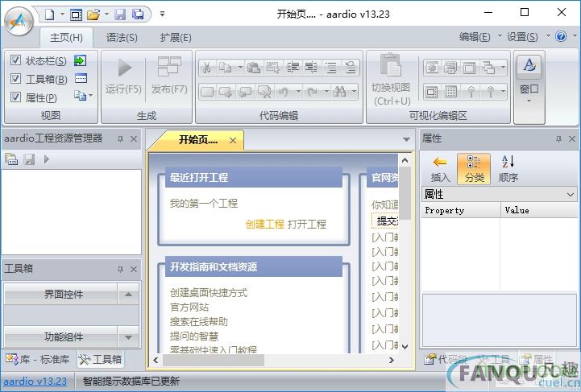581x392 pixels.
Task: Click the clipboard paste icon in 代码编辑
Action: [254, 68]
